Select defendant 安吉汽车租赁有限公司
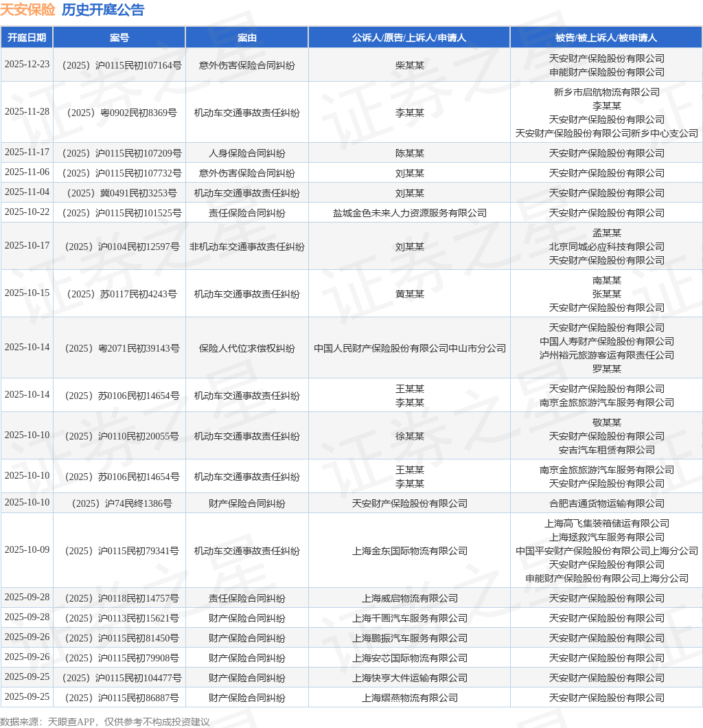Screen dimensions: 703x728 tap(606, 450)
